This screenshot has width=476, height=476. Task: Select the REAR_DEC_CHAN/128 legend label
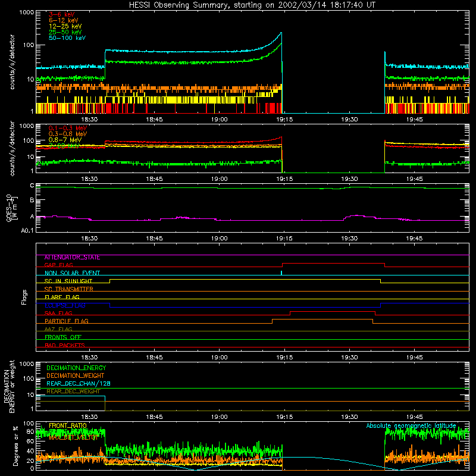click(x=79, y=383)
